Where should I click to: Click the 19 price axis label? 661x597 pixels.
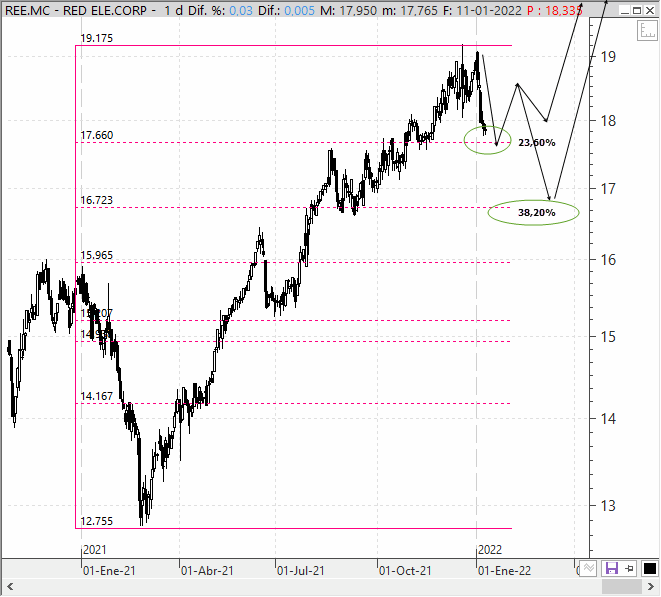tap(608, 56)
